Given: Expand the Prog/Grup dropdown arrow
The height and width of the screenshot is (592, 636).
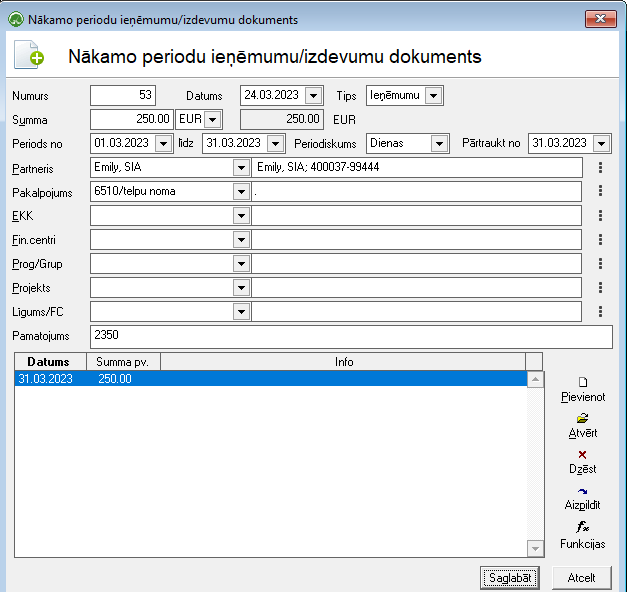Looking at the screenshot, I should click(x=241, y=264).
